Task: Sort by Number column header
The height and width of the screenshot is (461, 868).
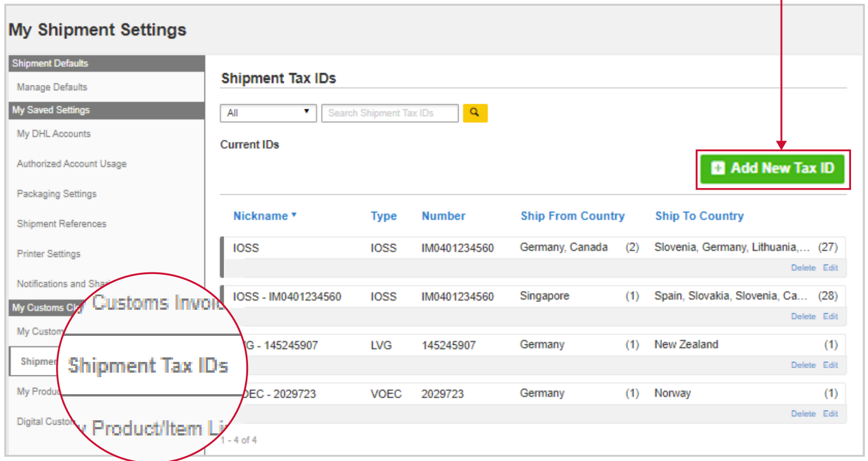Action: (443, 216)
